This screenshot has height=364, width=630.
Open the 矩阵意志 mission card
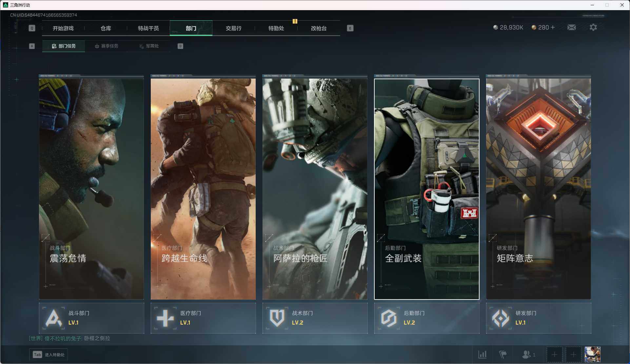click(x=538, y=188)
